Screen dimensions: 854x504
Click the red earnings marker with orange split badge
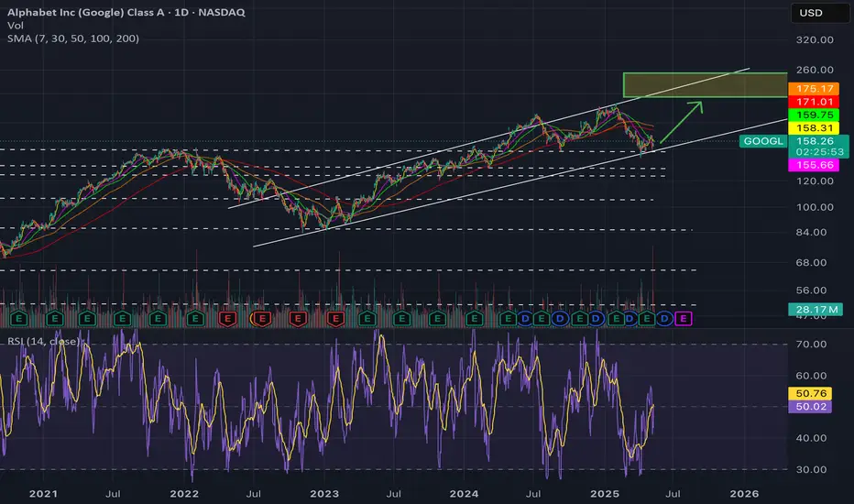click(261, 318)
